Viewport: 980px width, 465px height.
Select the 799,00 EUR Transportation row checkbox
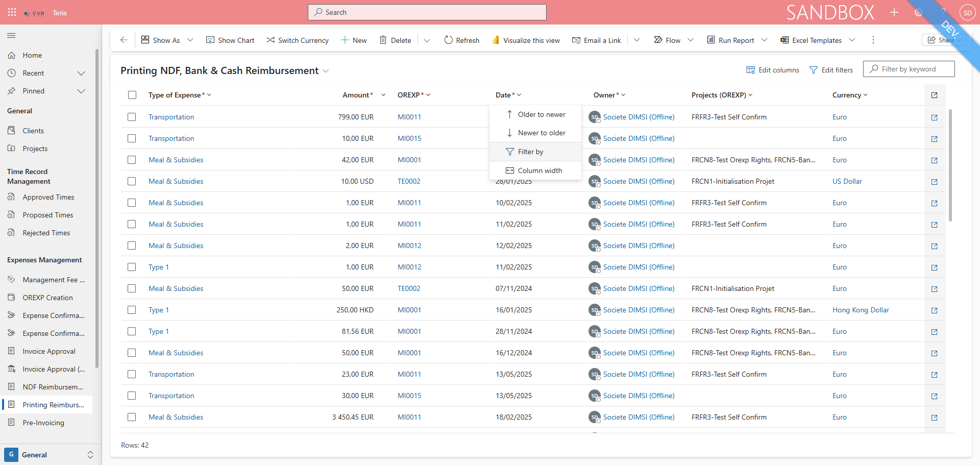132,117
